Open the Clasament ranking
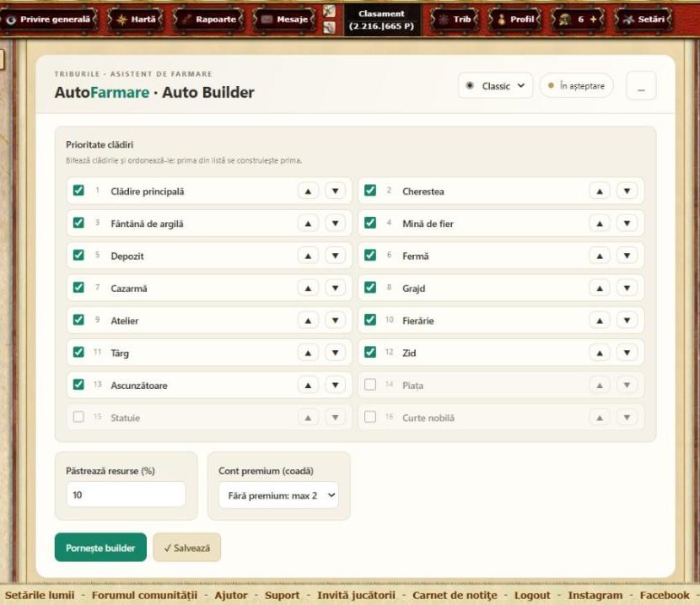Screen dimensions: 700x605 (x=382, y=20)
